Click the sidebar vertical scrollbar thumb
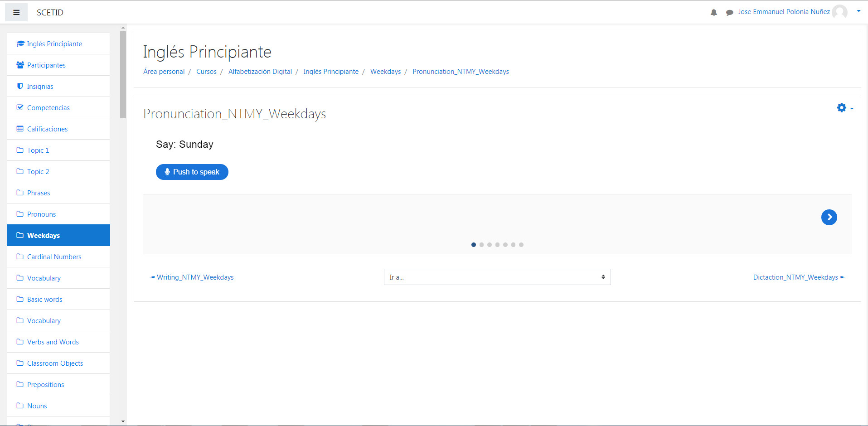Viewport: 868px width, 426px height. coord(123,75)
